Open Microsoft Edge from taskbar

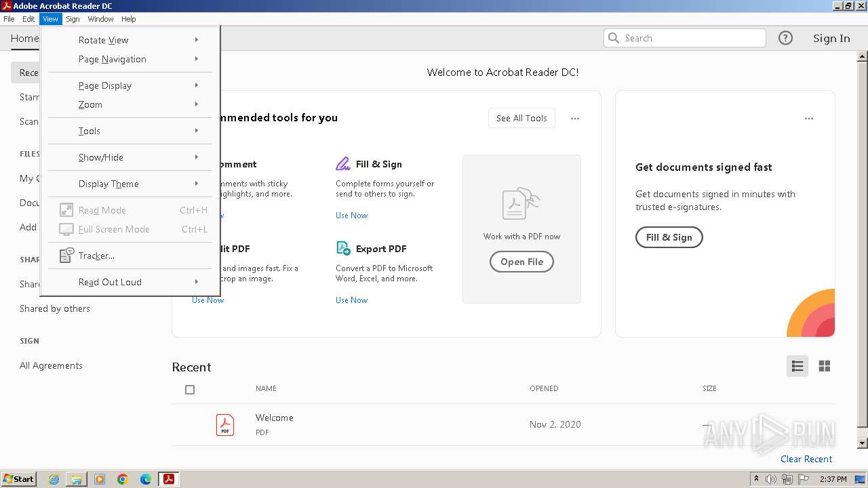coord(146,479)
